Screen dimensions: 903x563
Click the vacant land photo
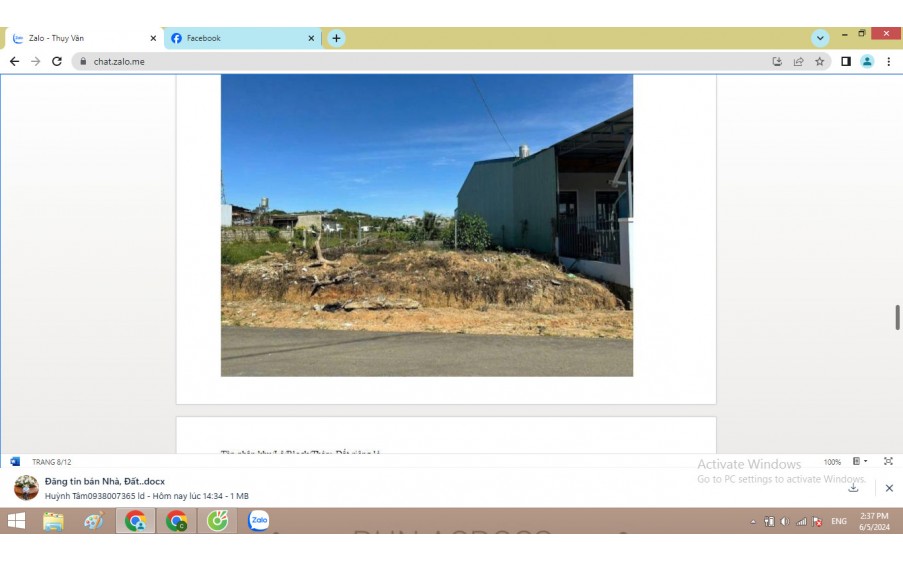click(x=426, y=225)
